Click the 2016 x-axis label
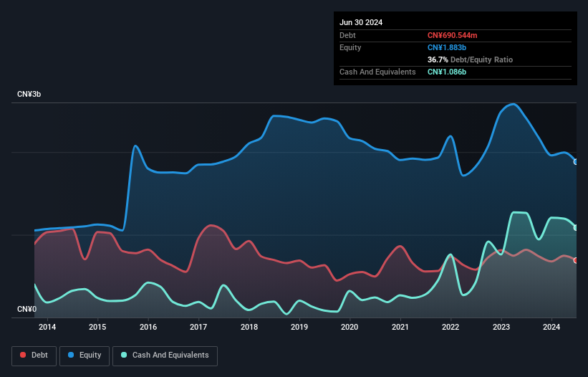The height and width of the screenshot is (377, 588). click(x=148, y=327)
